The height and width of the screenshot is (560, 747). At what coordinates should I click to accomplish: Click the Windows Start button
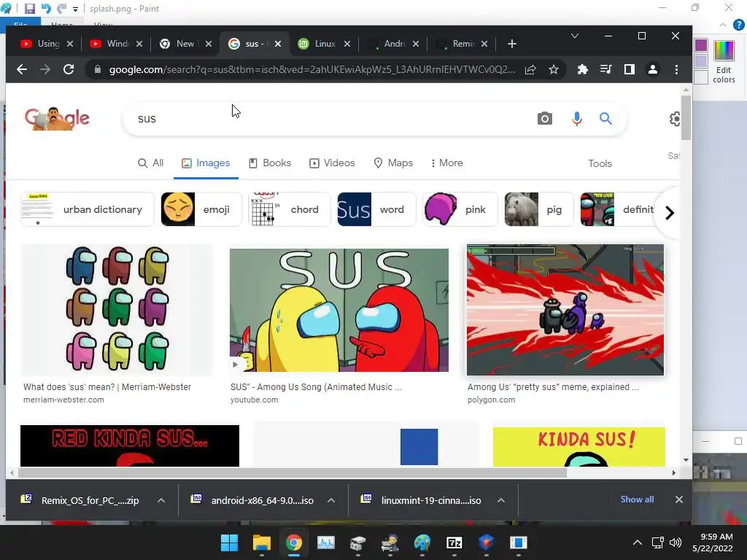(x=229, y=542)
